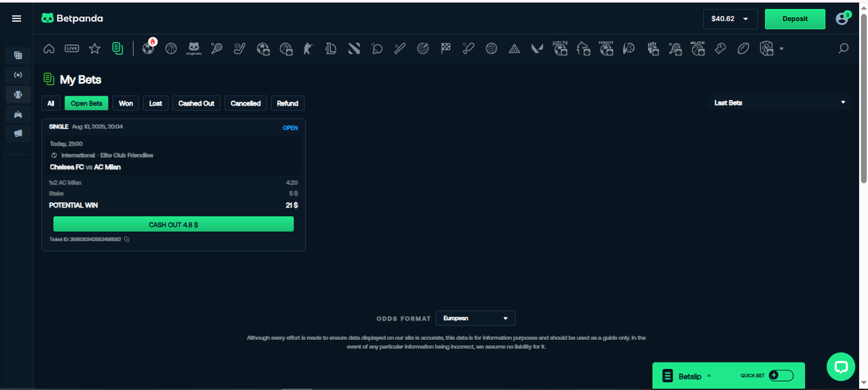868x390 pixels.
Task: Open the hamburger main menu
Action: pyautogui.click(x=16, y=19)
